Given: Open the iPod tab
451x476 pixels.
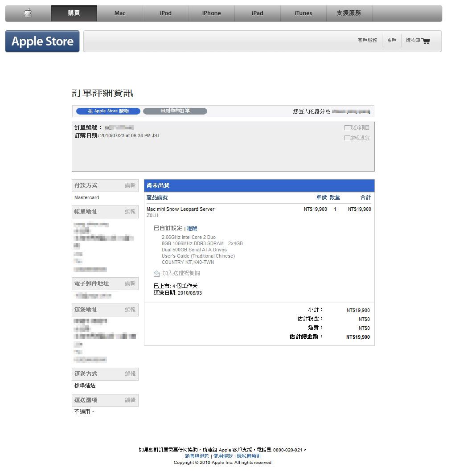Looking at the screenshot, I should (166, 13).
